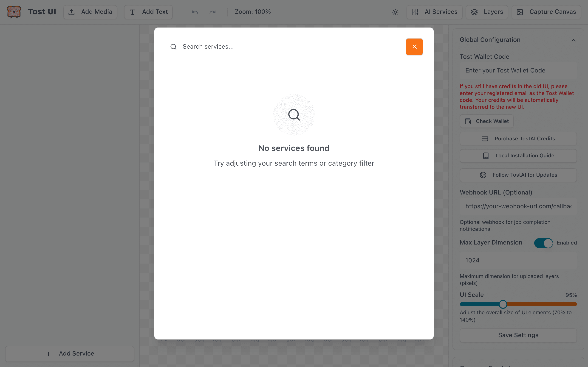Image resolution: width=588 pixels, height=367 pixels.
Task: Click the Add Text tool
Action: pos(148,12)
